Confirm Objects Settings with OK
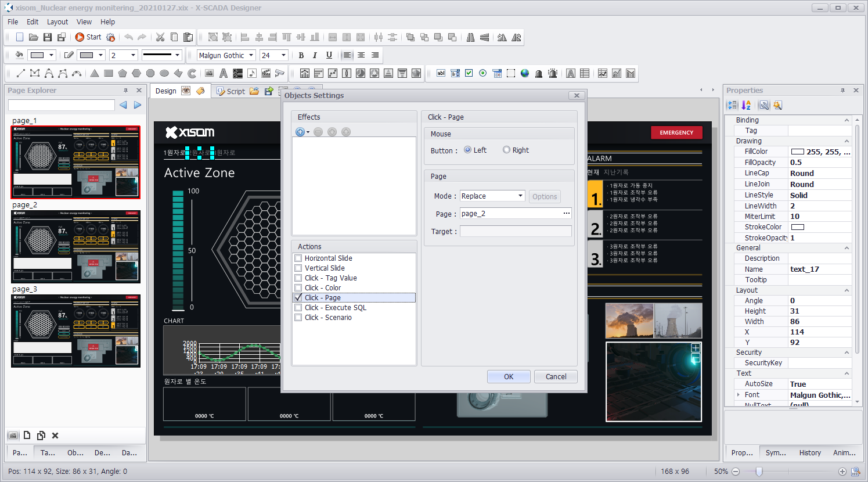Screen dimensions: 868x482 (509, 377)
